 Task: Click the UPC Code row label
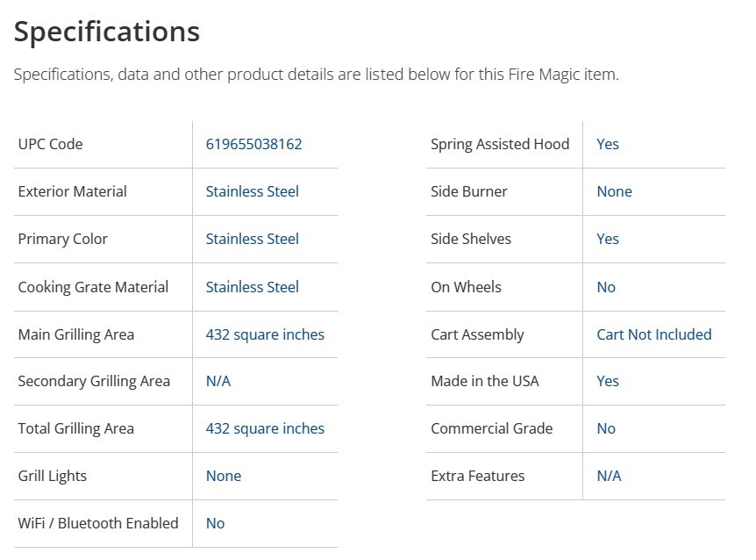[50, 144]
